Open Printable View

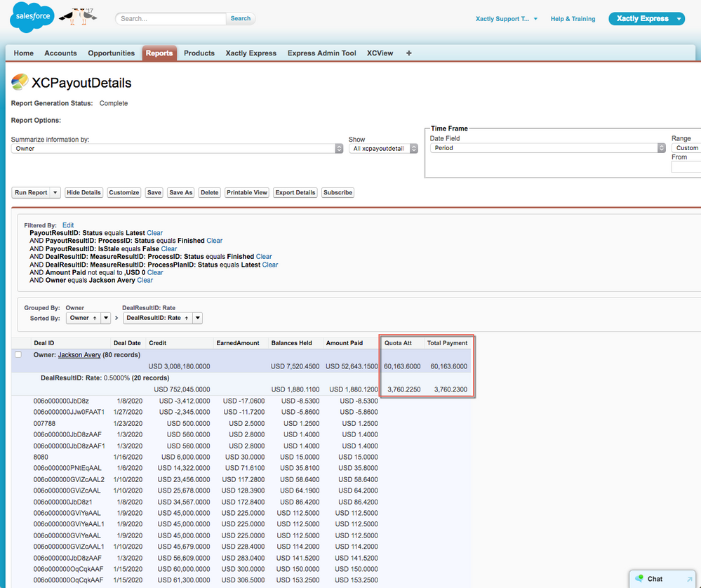[247, 193]
